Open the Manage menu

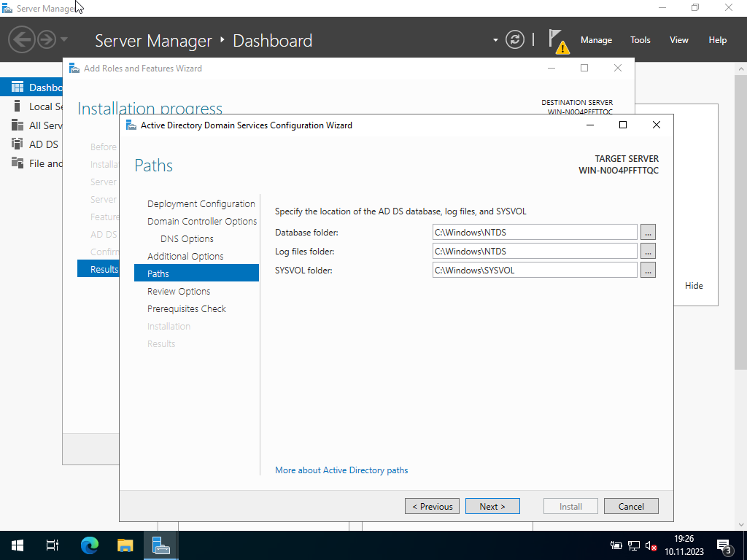(x=596, y=40)
